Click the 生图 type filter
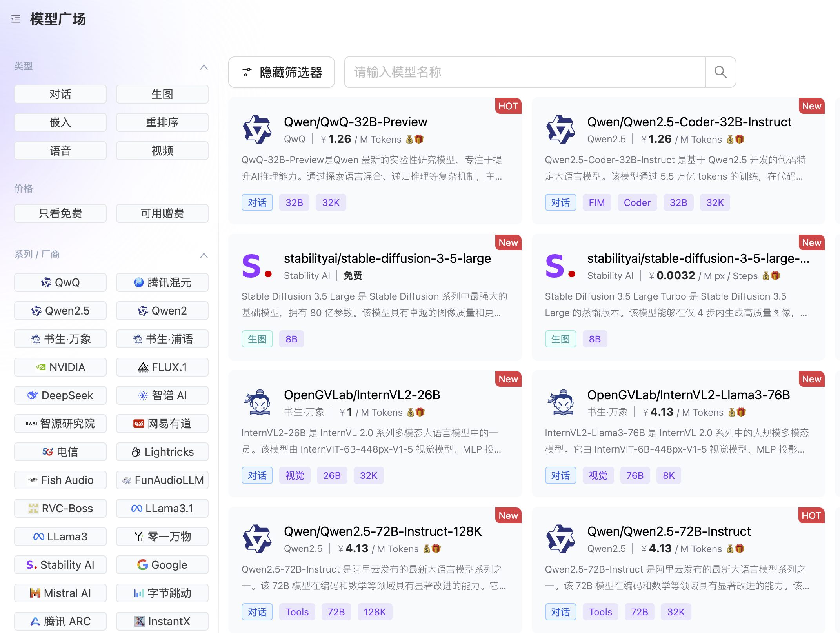The width and height of the screenshot is (840, 633). 162,94
